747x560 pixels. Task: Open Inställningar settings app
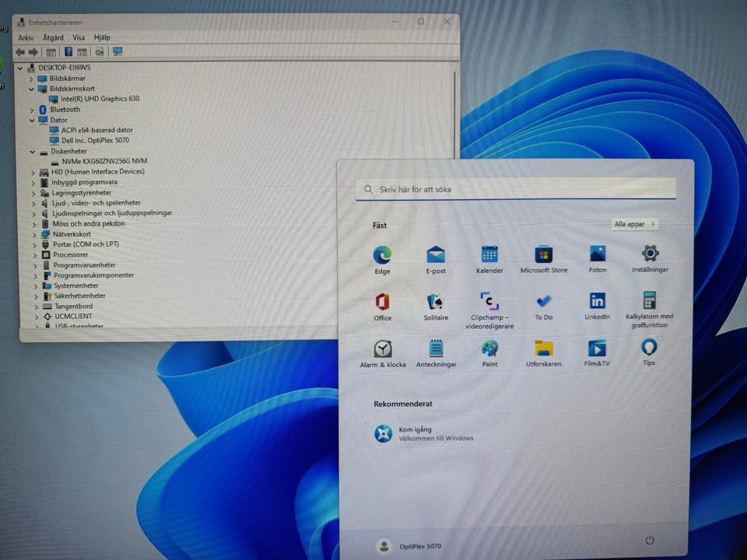650,258
